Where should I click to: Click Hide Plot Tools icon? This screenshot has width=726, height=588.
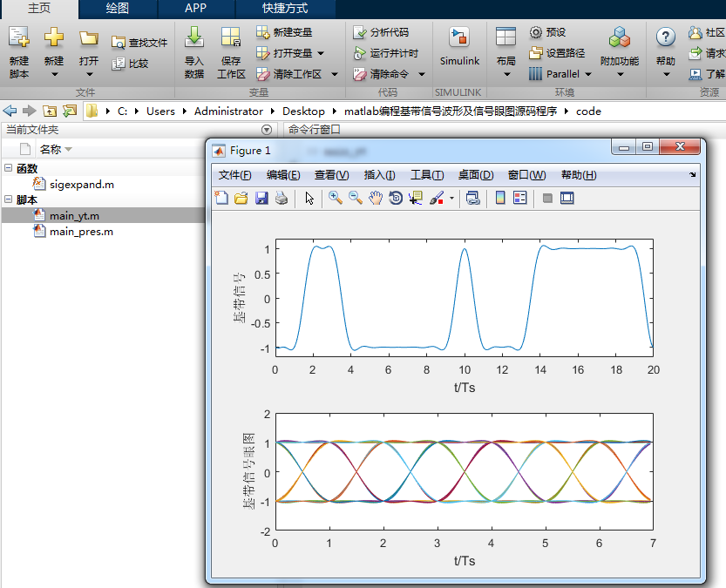click(547, 198)
